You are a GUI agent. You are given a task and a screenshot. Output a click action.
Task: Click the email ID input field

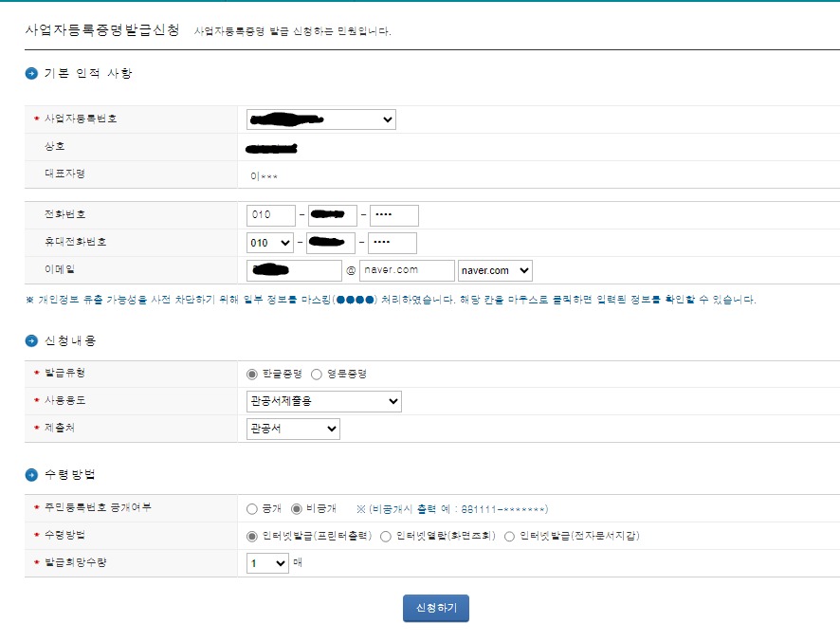[292, 270]
